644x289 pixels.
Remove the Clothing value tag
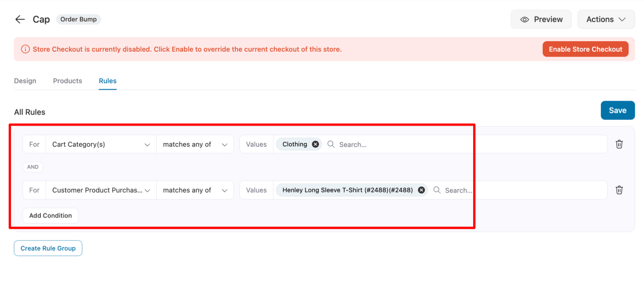coord(316,144)
